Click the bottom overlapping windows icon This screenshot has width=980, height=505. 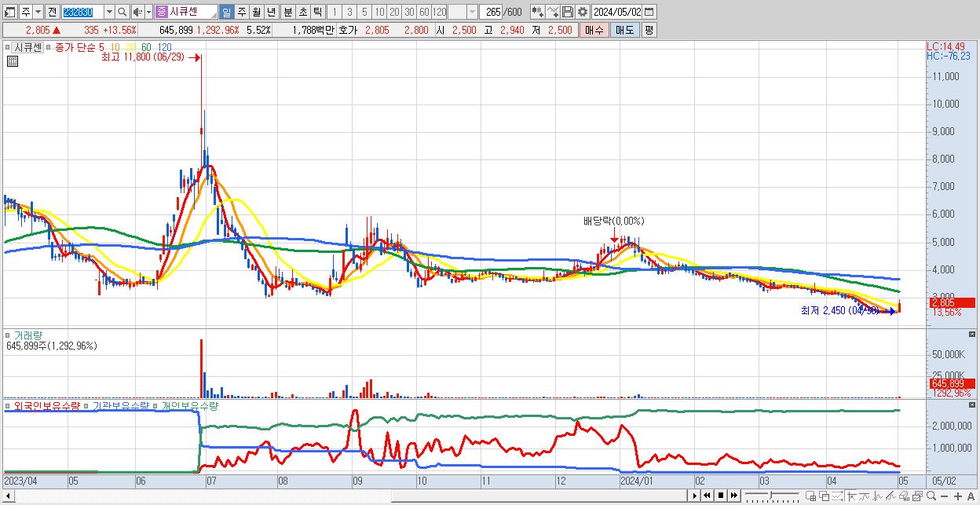[825, 496]
